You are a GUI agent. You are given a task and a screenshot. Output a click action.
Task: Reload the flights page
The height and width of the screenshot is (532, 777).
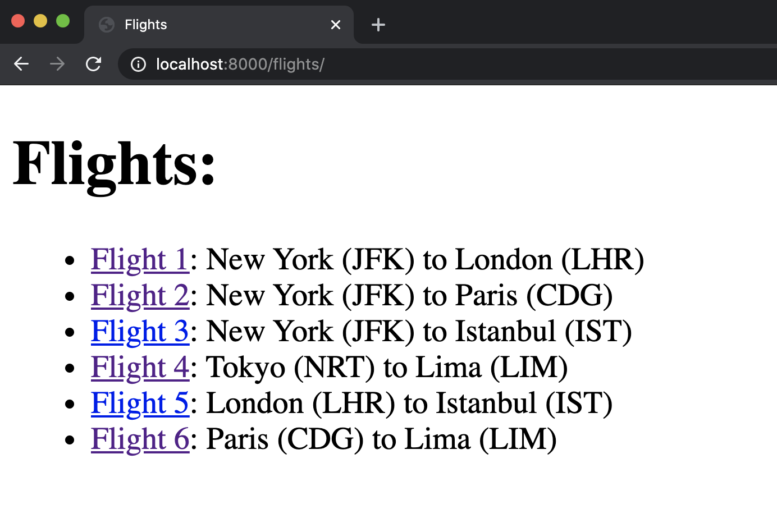pyautogui.click(x=93, y=64)
